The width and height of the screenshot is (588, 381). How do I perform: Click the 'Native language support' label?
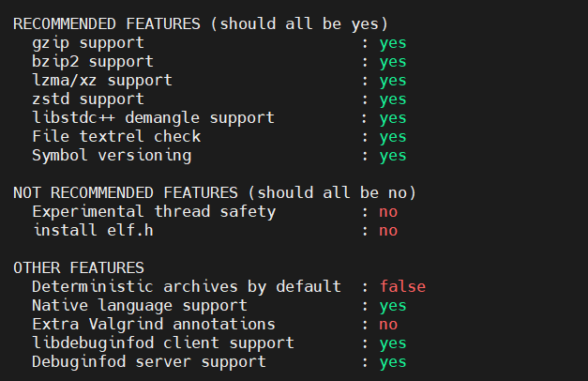(x=139, y=305)
